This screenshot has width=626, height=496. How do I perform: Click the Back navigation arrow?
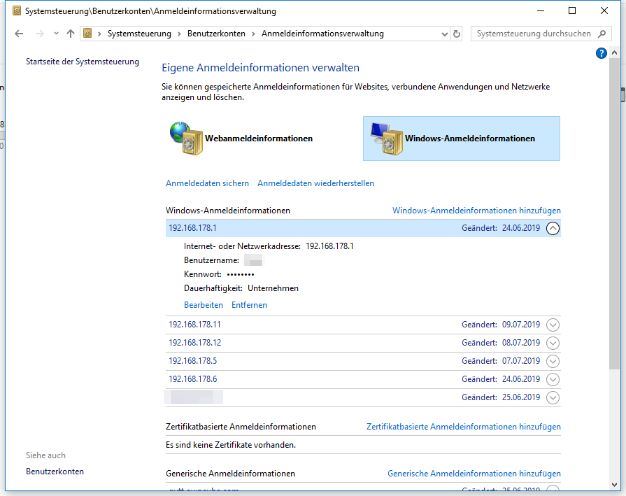pyautogui.click(x=19, y=34)
